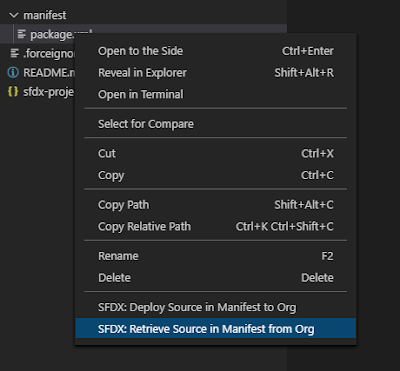
Task: Choose Copy Path
Action: point(216,205)
